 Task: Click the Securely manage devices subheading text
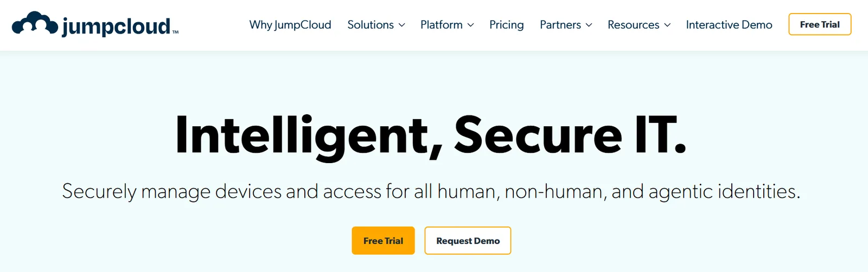tap(431, 191)
